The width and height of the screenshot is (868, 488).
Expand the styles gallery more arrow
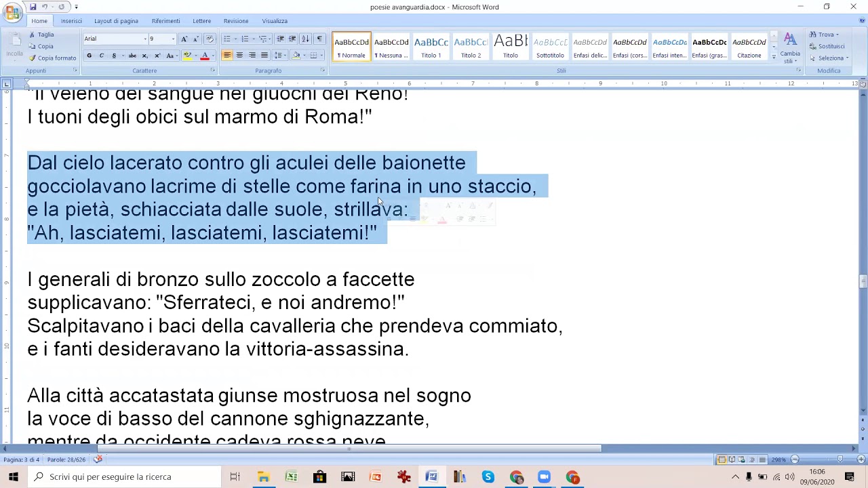click(x=774, y=57)
